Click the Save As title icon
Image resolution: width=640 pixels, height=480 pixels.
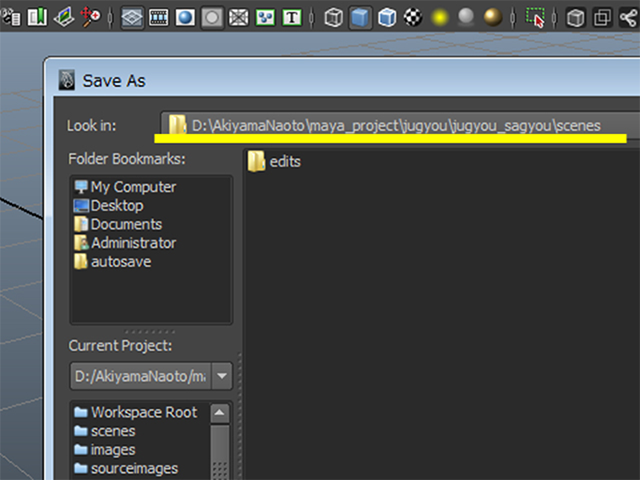point(67,80)
